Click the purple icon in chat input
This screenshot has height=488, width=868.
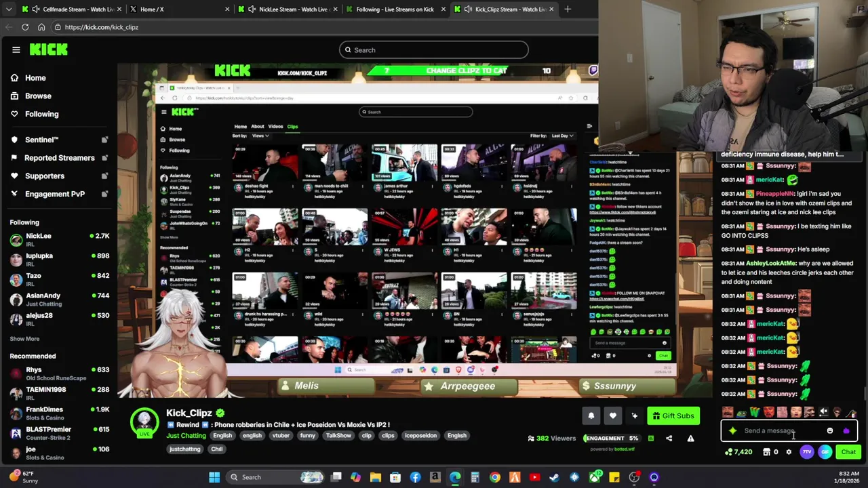846,431
